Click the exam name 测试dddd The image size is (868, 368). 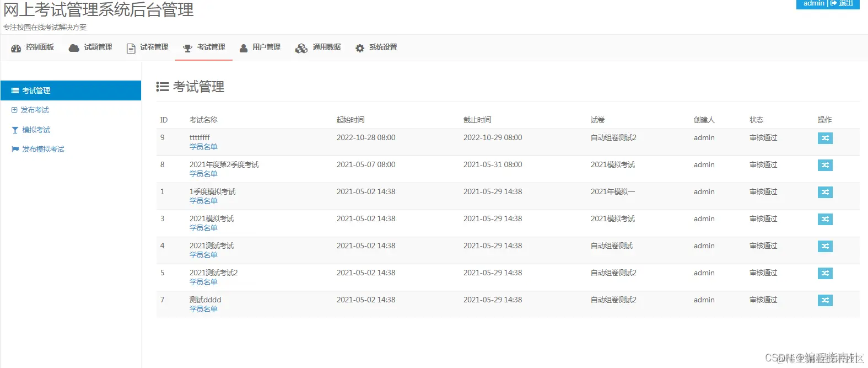205,300
